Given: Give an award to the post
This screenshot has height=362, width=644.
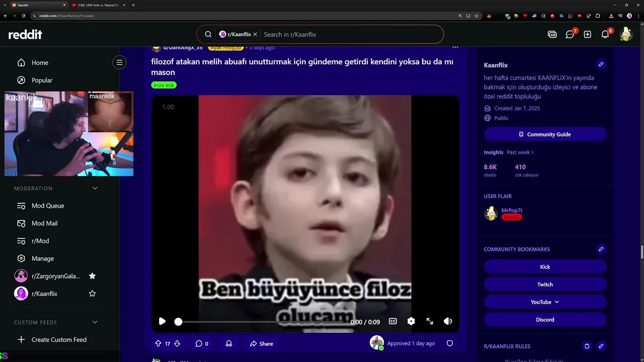Looking at the screenshot, I should pyautogui.click(x=229, y=343).
